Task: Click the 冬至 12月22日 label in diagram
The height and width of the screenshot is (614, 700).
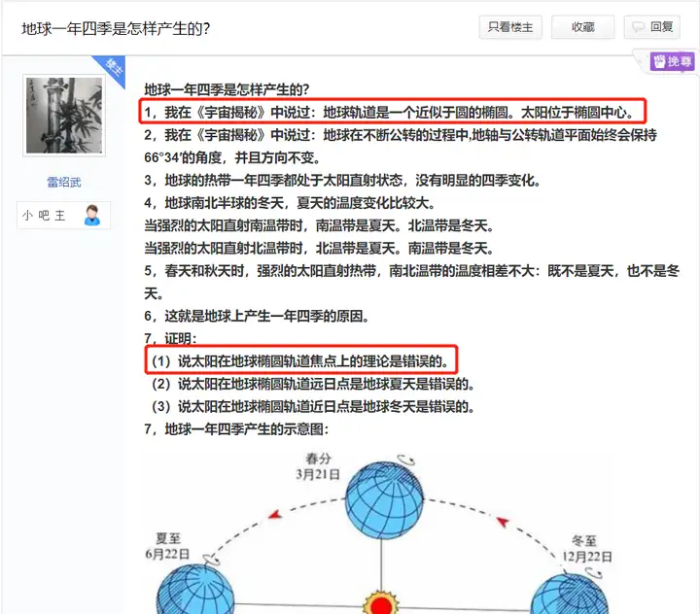Action: click(x=585, y=549)
